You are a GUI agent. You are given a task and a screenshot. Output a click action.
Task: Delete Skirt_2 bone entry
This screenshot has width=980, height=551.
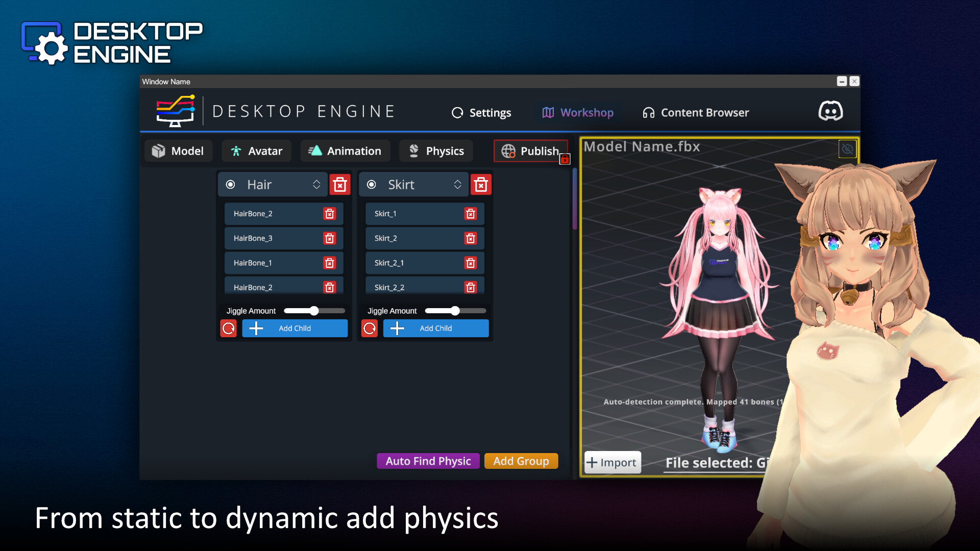click(x=471, y=238)
